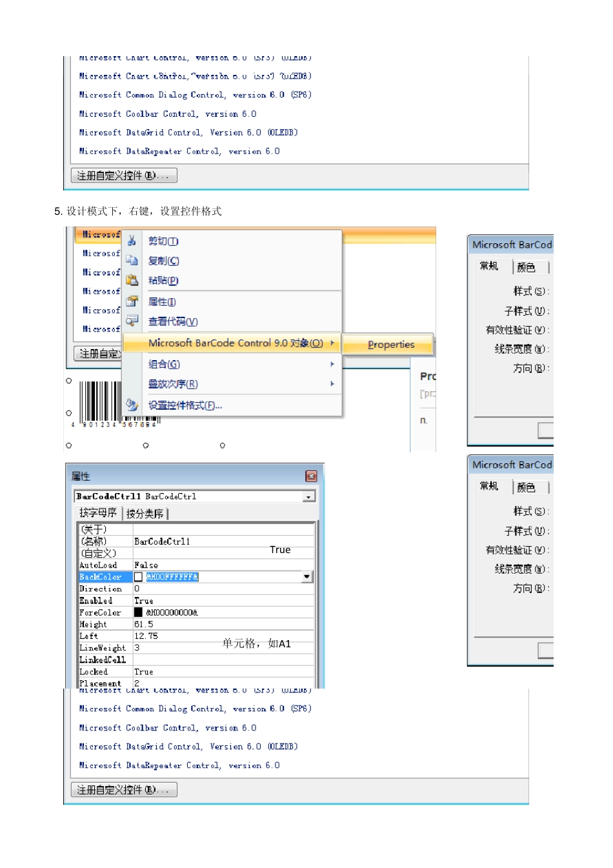Click the black ForeColor swatch
Screen dimensions: 613x868
tap(138, 612)
